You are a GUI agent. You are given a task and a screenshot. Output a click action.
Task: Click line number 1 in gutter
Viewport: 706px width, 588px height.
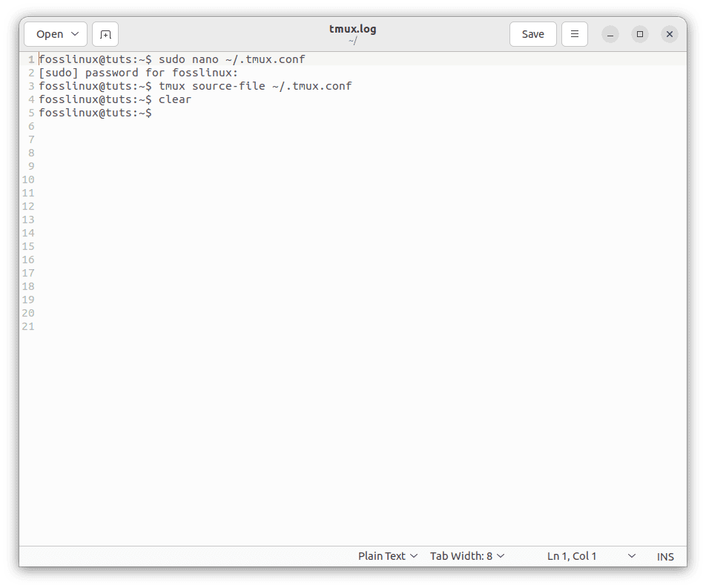coord(31,59)
